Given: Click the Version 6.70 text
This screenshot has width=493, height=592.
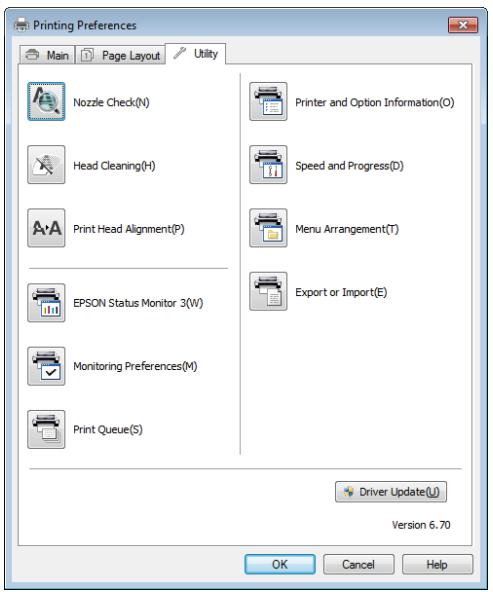Looking at the screenshot, I should 421,525.
